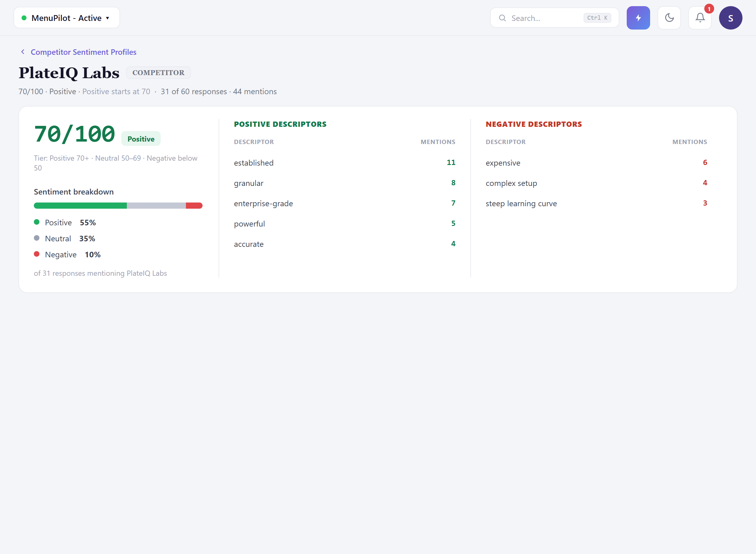
Task: Click the Negative 10% value
Action: (93, 255)
